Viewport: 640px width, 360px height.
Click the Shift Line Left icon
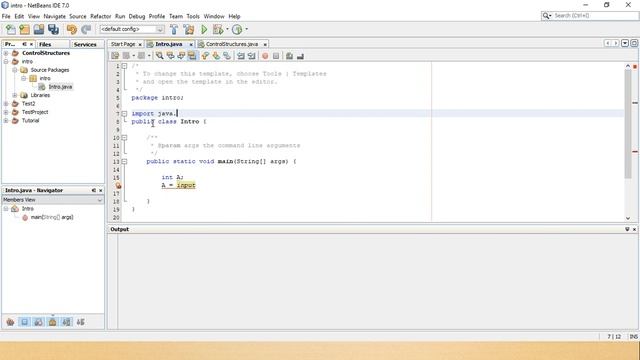point(241,56)
